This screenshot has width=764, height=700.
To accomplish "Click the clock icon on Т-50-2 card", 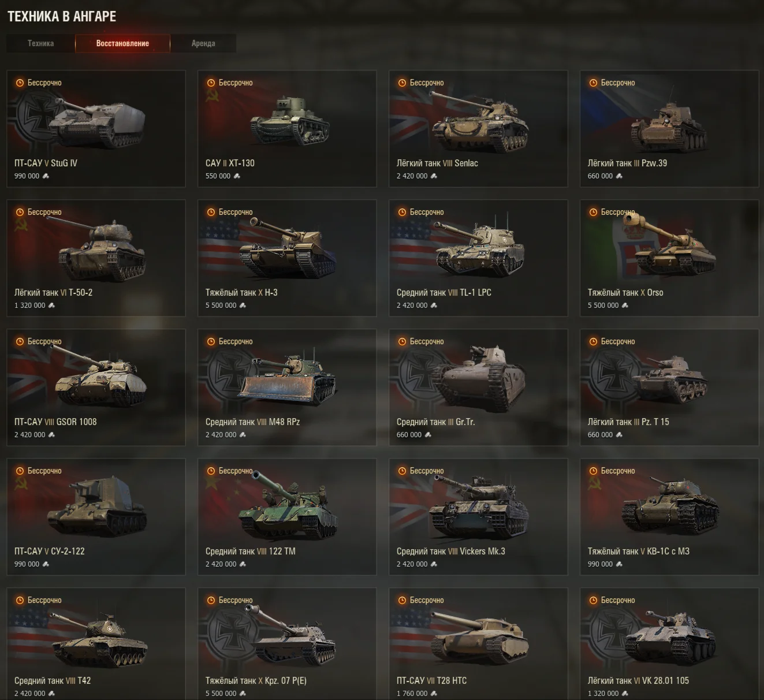I will pyautogui.click(x=20, y=212).
